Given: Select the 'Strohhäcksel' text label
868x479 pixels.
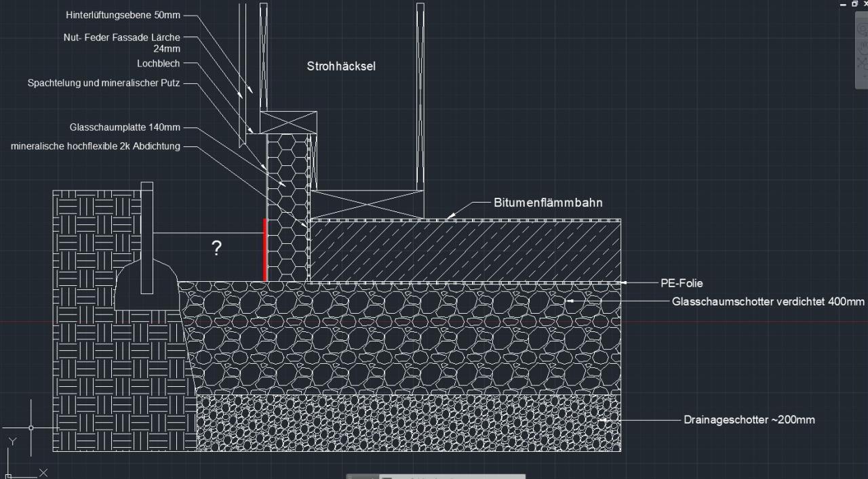Looking at the screenshot, I should pos(341,66).
